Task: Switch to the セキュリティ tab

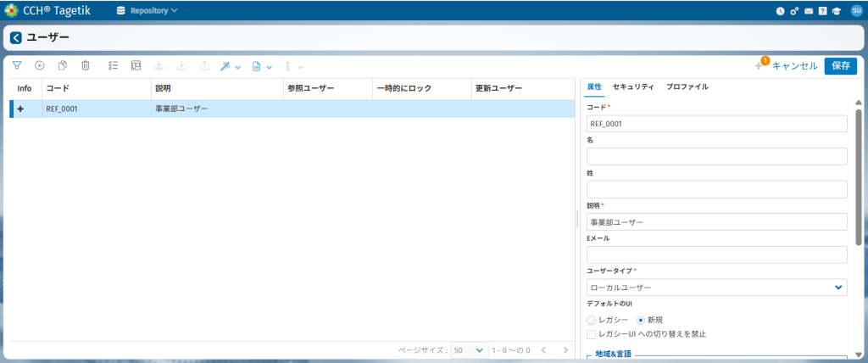Action: pyautogui.click(x=633, y=87)
